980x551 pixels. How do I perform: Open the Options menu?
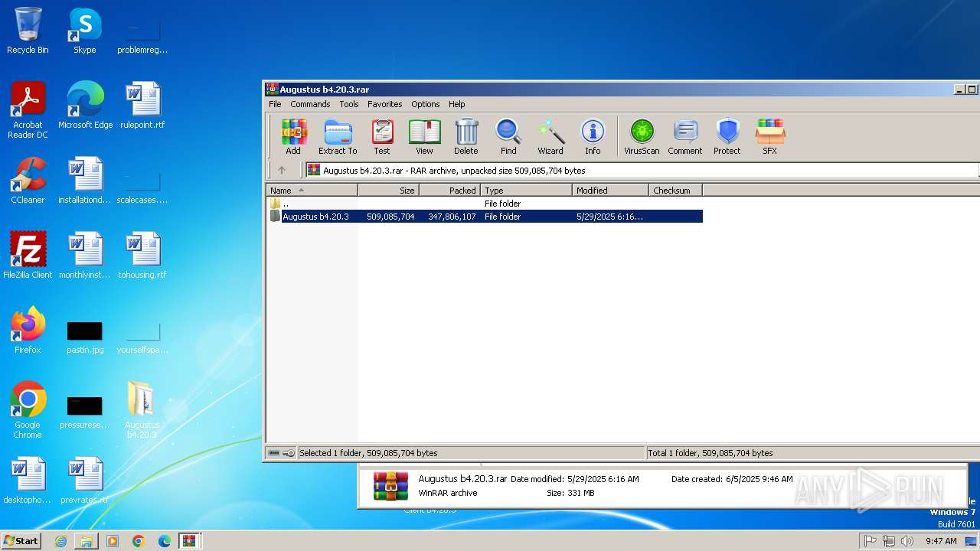click(x=426, y=104)
